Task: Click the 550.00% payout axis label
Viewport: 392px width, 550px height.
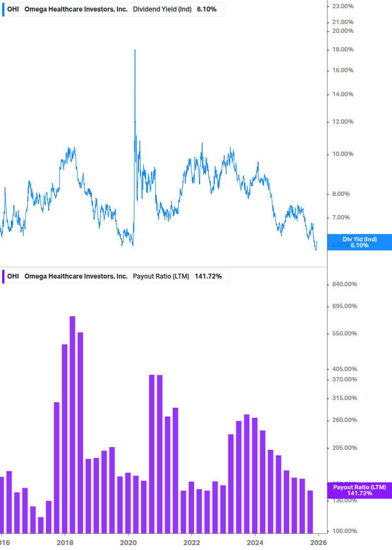Action: pos(344,334)
